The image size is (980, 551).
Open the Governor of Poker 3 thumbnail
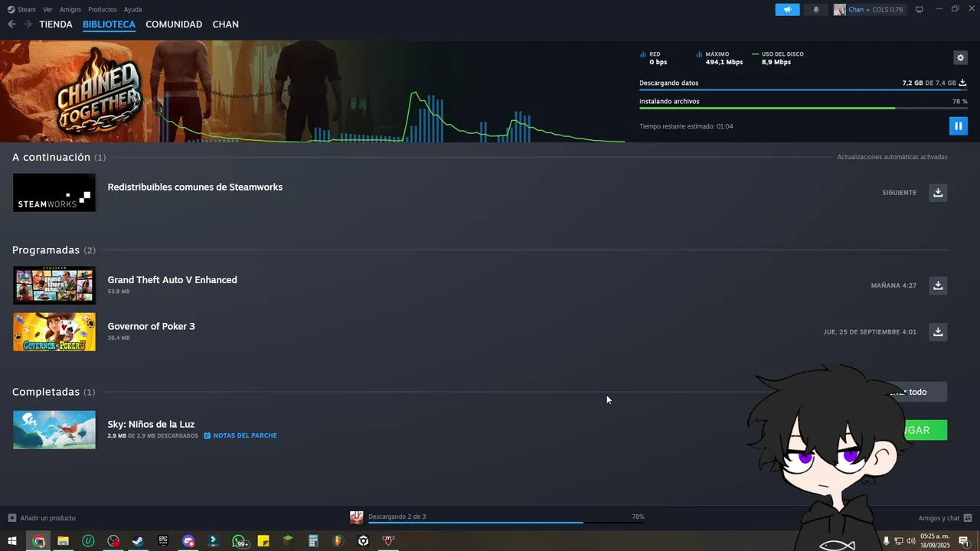point(54,332)
